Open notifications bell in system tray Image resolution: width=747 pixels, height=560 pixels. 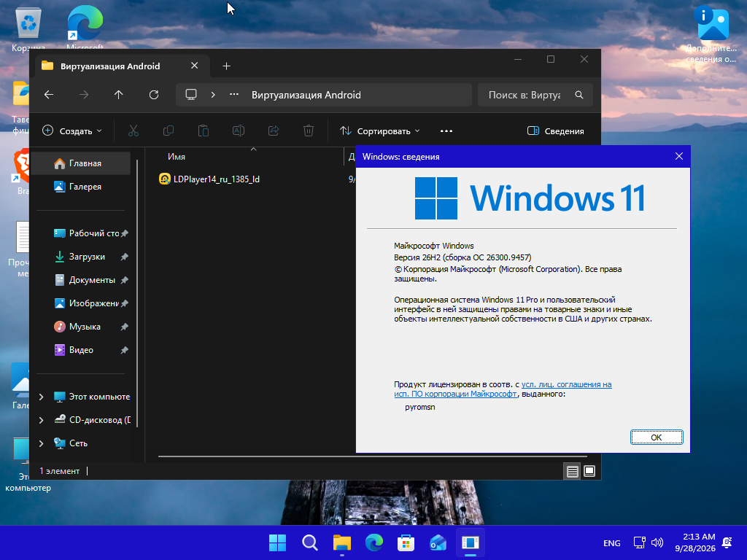(727, 542)
